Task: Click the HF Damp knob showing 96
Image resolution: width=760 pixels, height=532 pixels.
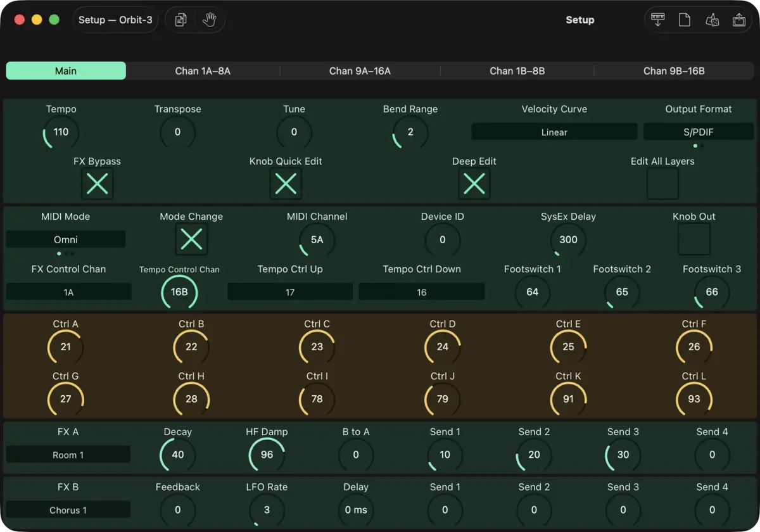Action: tap(267, 455)
